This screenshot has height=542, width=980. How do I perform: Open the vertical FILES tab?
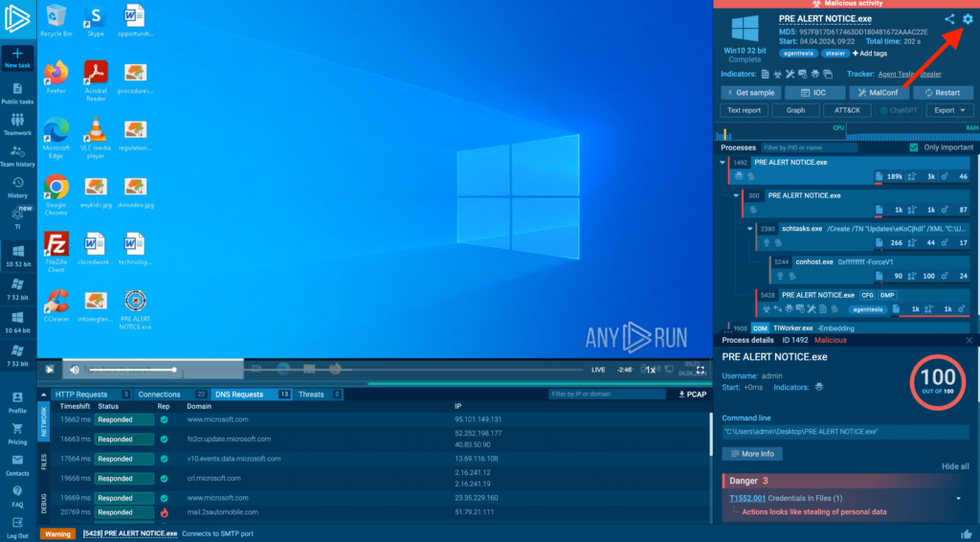(x=44, y=462)
